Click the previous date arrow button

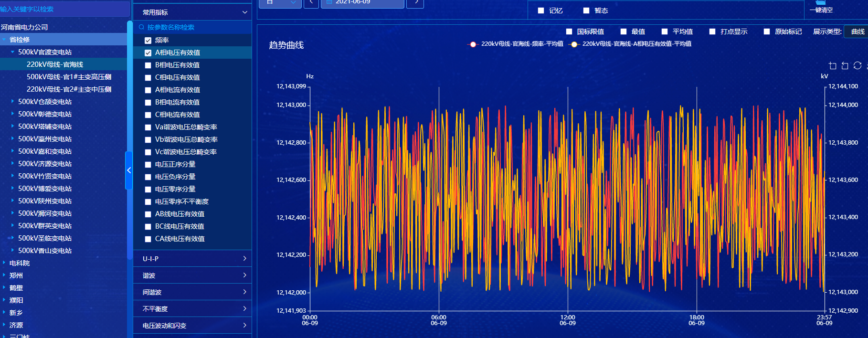click(311, 2)
